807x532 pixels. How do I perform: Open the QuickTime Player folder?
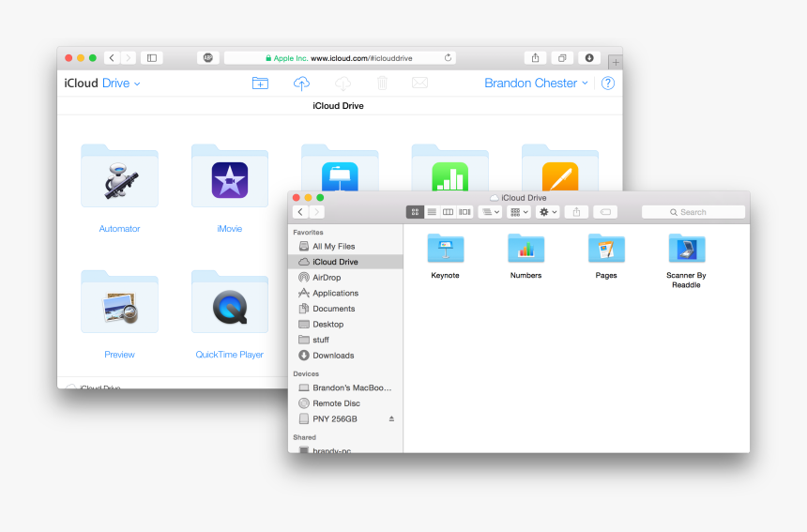(x=230, y=302)
